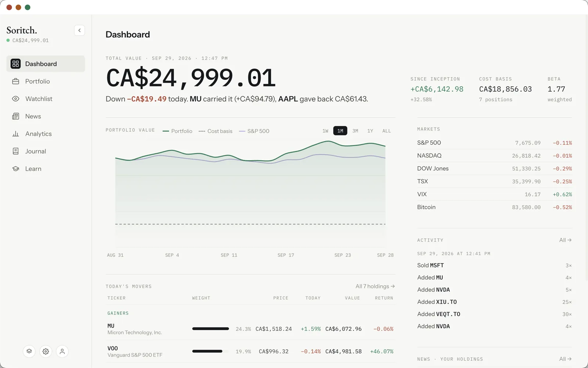The height and width of the screenshot is (368, 588).
Task: Toggle the Portfolio series in chart legend
Action: (x=177, y=131)
